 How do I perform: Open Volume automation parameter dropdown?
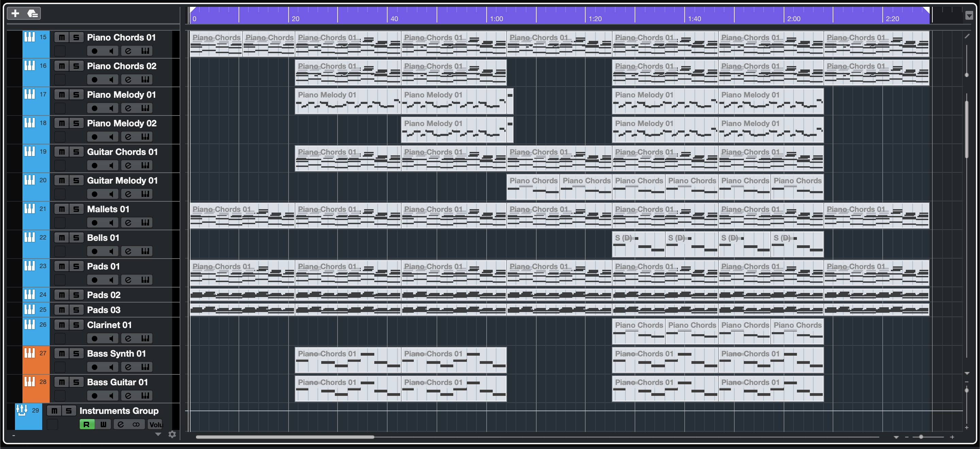click(155, 424)
